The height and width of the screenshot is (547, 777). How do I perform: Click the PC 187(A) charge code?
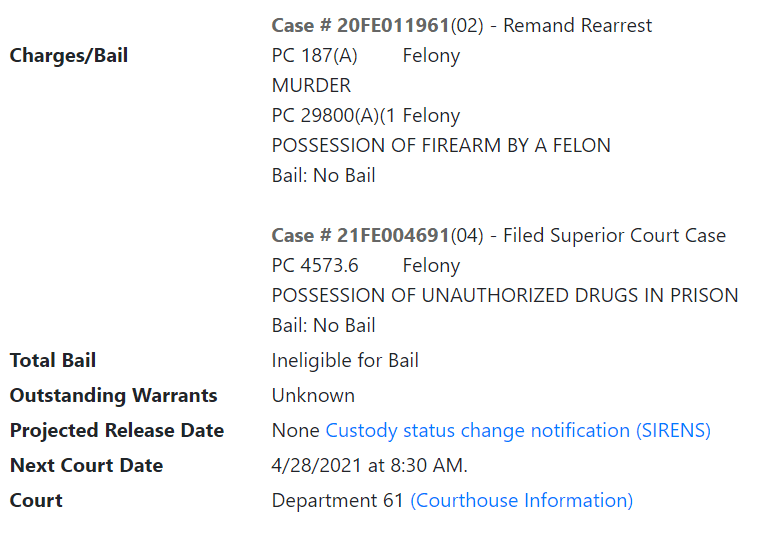click(314, 56)
